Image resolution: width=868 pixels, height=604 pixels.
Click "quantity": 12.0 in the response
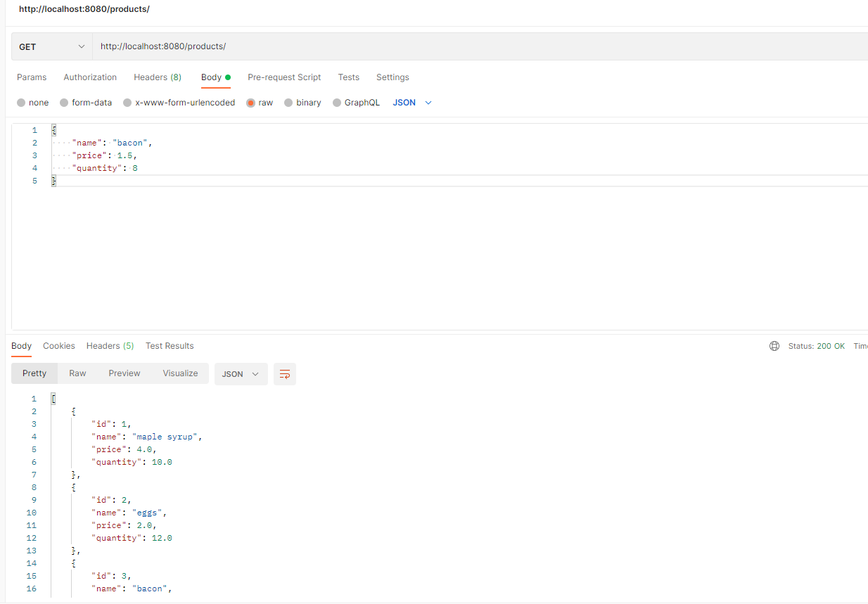132,538
